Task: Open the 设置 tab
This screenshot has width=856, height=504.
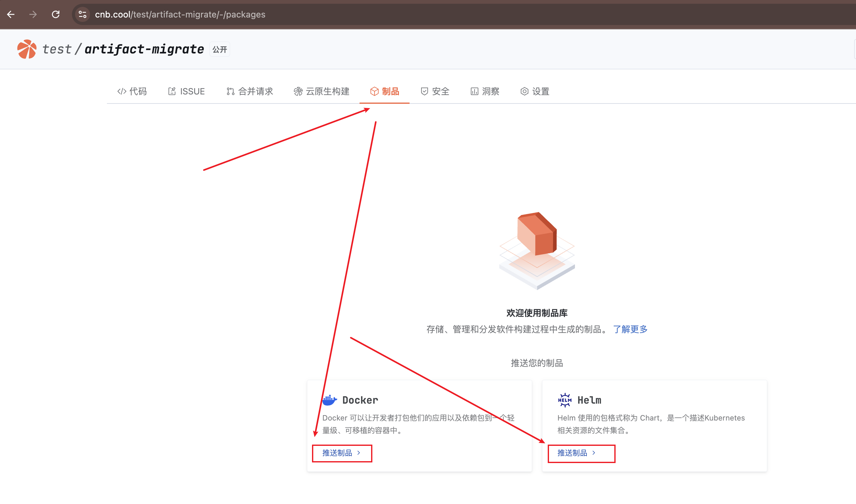Action: click(535, 91)
